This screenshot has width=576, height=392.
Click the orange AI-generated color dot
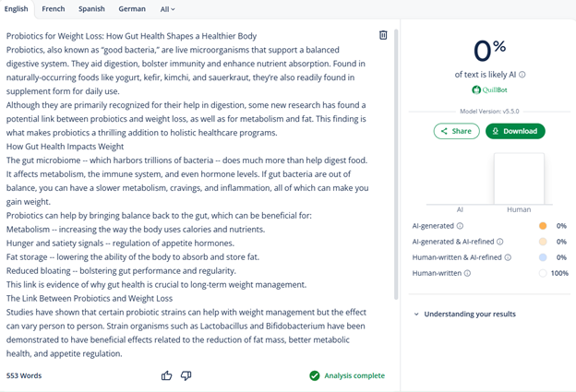pyautogui.click(x=543, y=226)
